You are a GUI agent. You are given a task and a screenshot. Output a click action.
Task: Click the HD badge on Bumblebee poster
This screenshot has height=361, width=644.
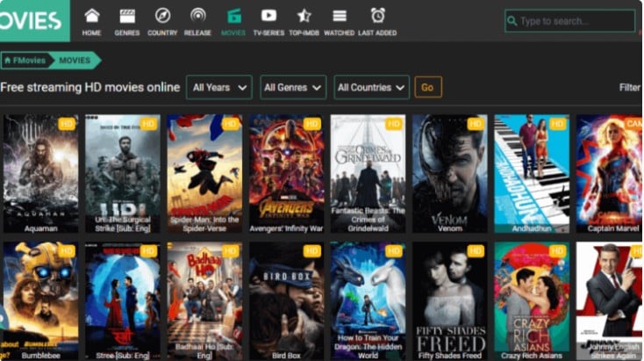(67, 251)
